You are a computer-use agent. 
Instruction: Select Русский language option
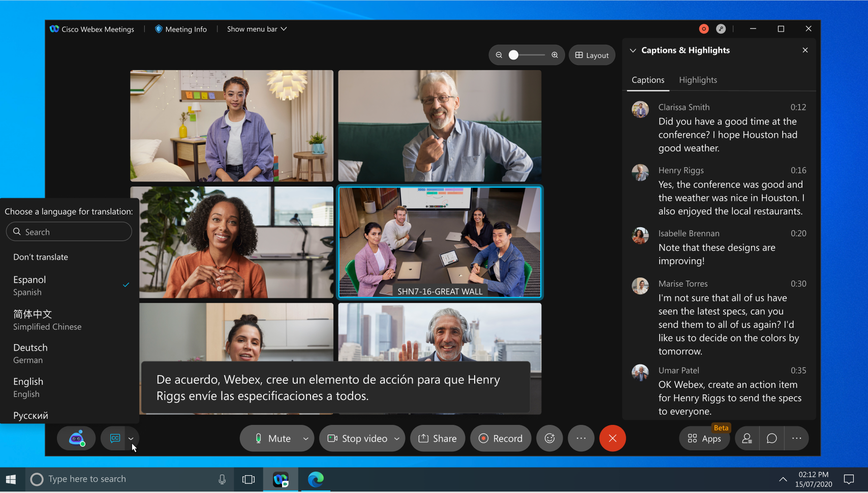(69, 415)
